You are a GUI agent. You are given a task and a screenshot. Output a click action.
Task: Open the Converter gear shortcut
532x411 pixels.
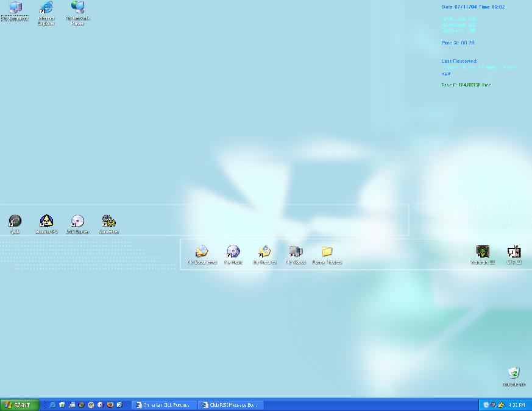tap(109, 221)
